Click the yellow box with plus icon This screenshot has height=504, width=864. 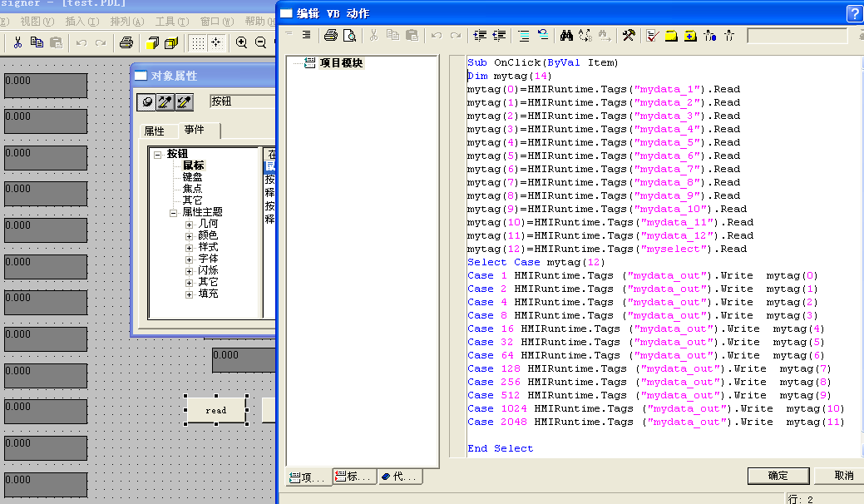click(690, 36)
